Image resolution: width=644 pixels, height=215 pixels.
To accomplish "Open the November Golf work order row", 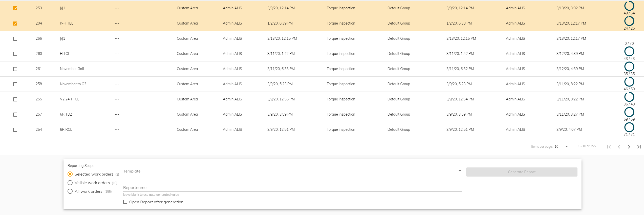I will tap(72, 69).
